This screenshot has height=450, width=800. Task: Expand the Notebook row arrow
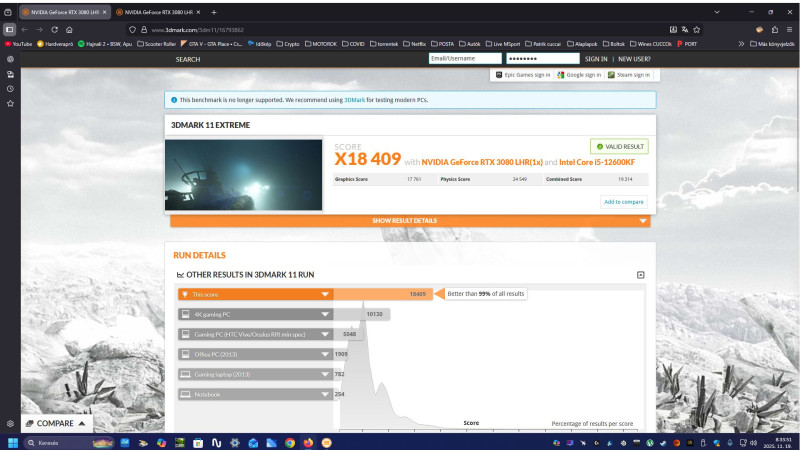[324, 394]
